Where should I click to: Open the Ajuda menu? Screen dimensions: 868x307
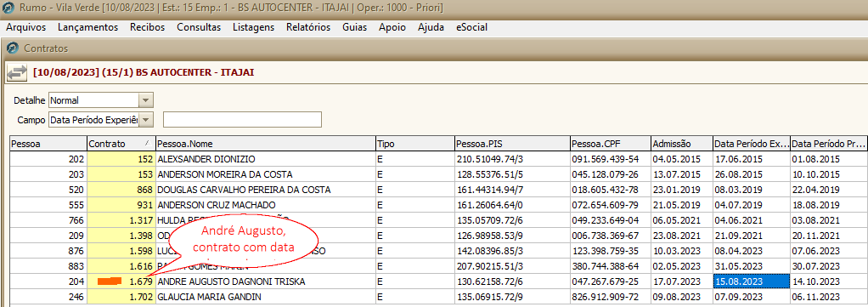tap(431, 27)
